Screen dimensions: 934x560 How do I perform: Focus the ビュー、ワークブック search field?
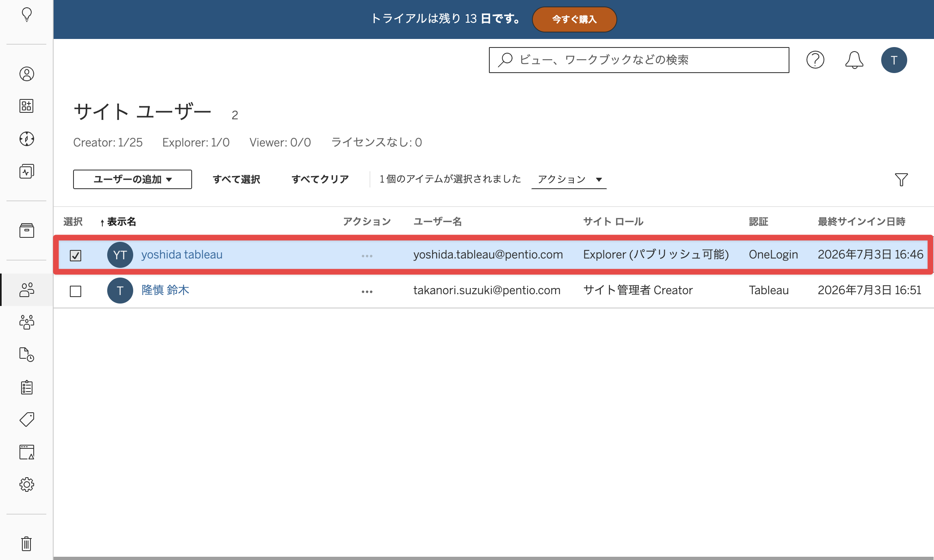pos(639,60)
